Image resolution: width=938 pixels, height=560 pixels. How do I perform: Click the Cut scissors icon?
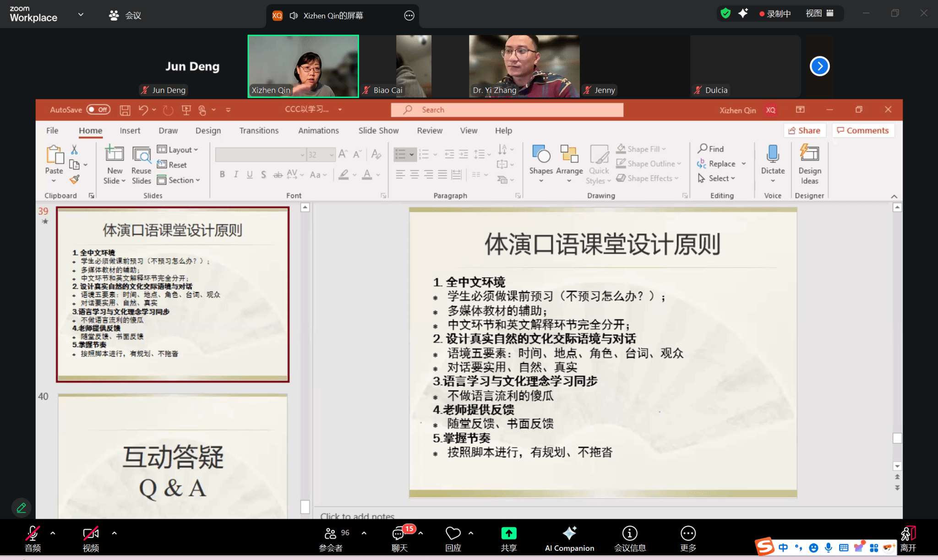(x=74, y=149)
